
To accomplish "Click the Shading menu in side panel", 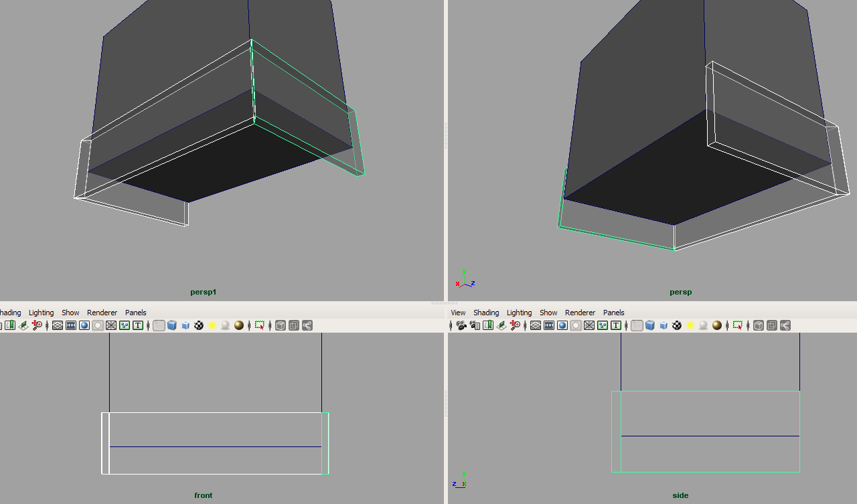I will tap(485, 313).
